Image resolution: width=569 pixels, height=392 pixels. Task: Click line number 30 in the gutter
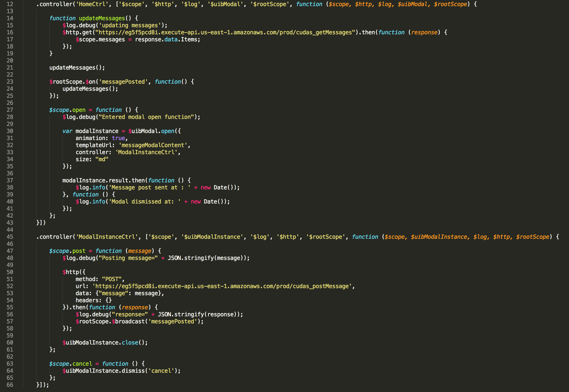10,131
